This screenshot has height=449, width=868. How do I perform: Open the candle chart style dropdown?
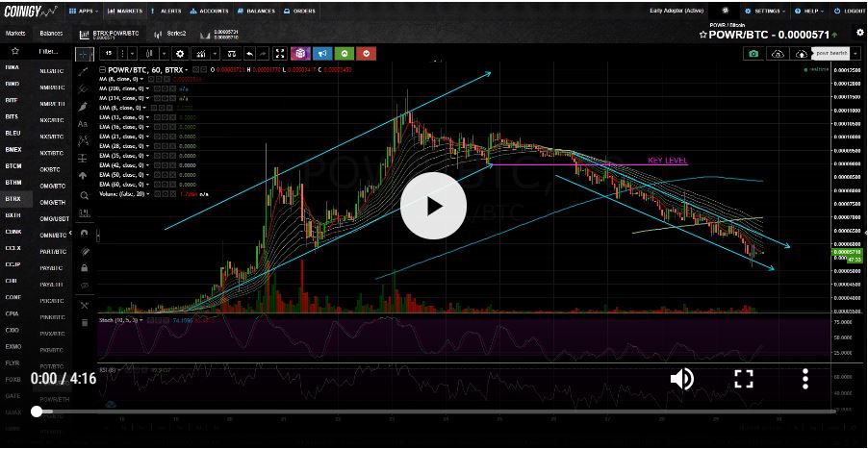click(165, 54)
